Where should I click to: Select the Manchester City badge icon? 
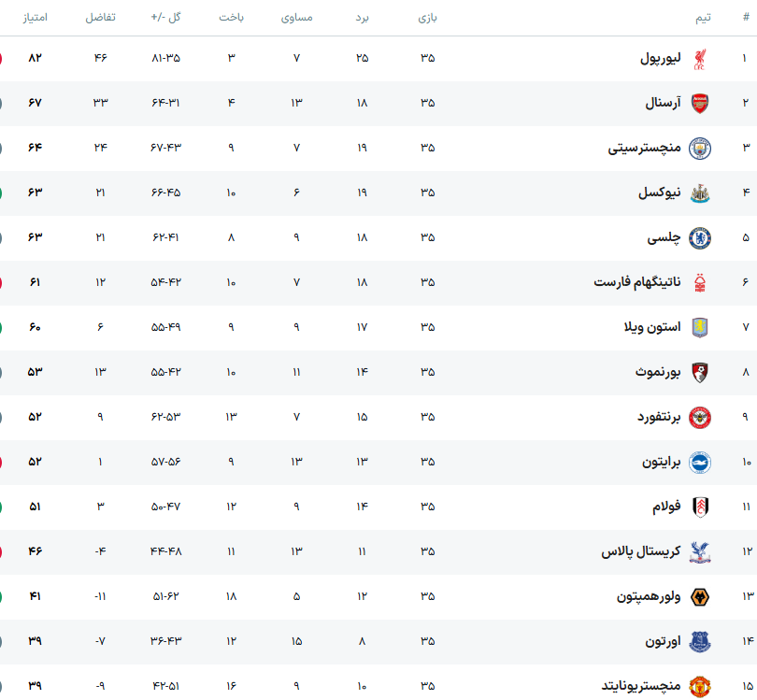click(x=700, y=149)
